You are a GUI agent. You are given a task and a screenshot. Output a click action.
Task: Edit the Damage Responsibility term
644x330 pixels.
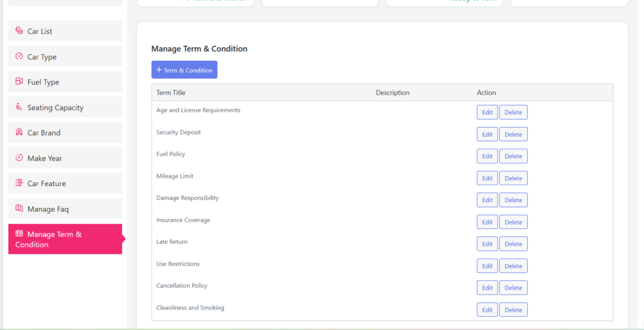tap(487, 200)
